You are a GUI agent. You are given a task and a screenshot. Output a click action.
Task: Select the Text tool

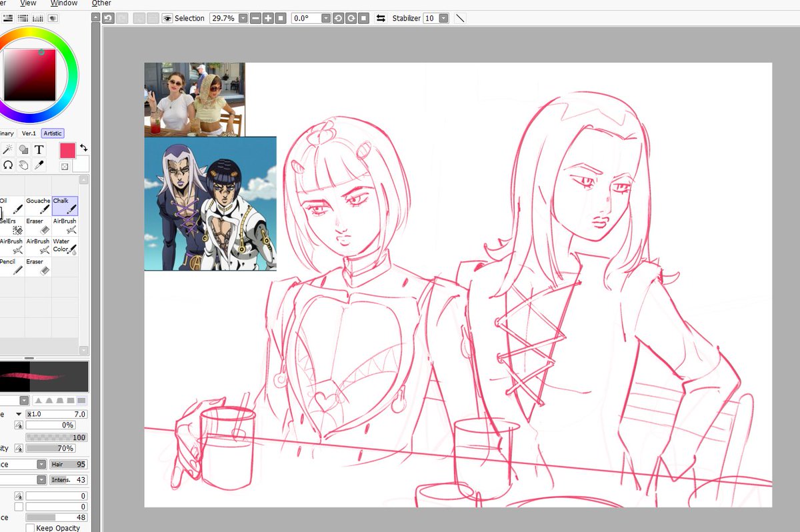tap(39, 149)
